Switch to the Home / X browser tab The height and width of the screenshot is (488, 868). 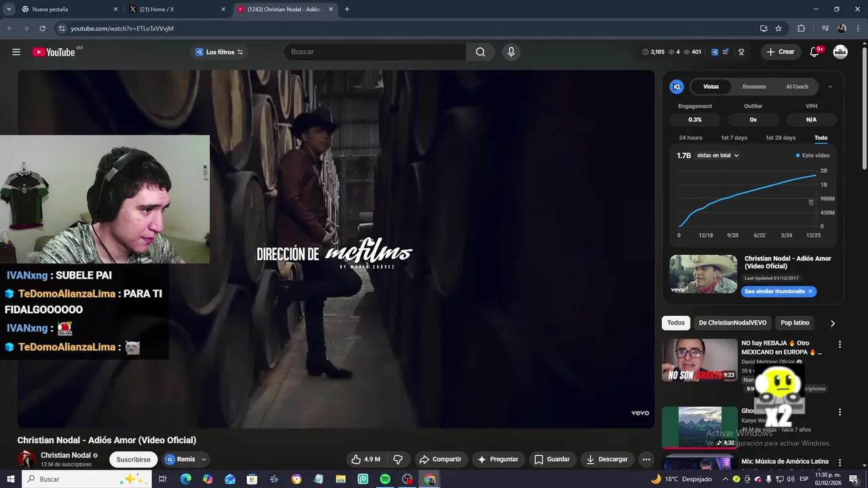[x=178, y=9]
